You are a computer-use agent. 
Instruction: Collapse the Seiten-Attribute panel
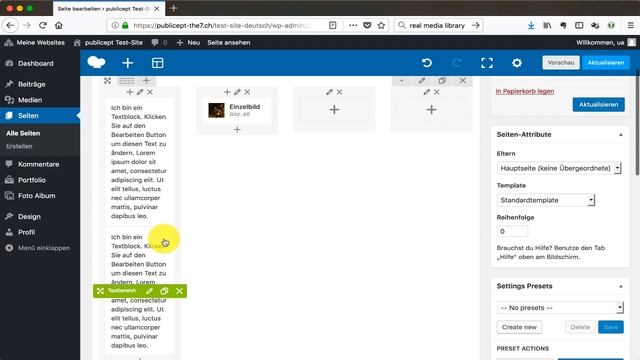pos(621,135)
